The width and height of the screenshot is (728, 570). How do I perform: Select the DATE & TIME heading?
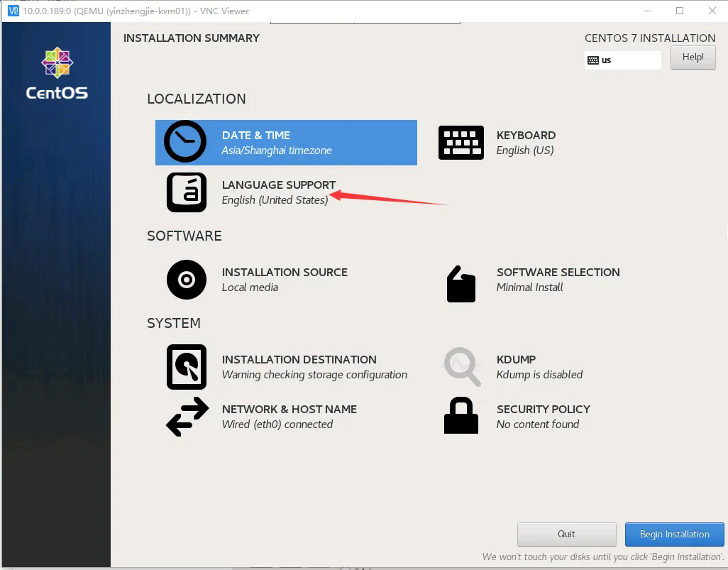pos(256,135)
